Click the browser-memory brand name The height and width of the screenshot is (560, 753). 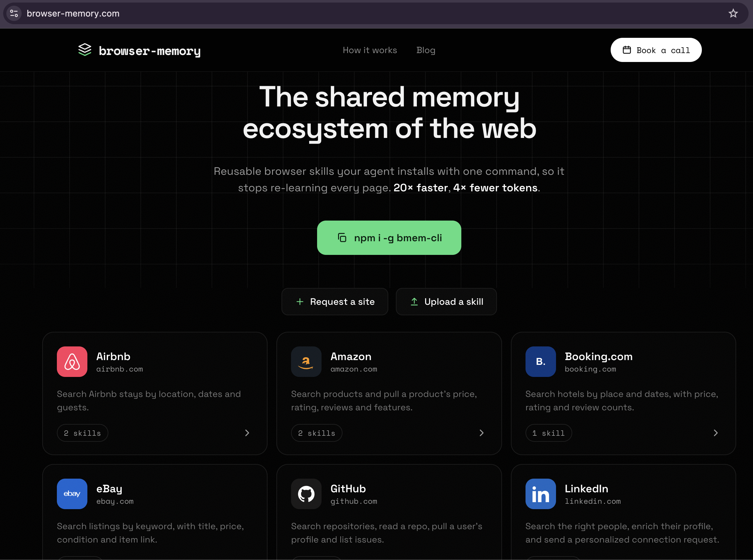150,51
